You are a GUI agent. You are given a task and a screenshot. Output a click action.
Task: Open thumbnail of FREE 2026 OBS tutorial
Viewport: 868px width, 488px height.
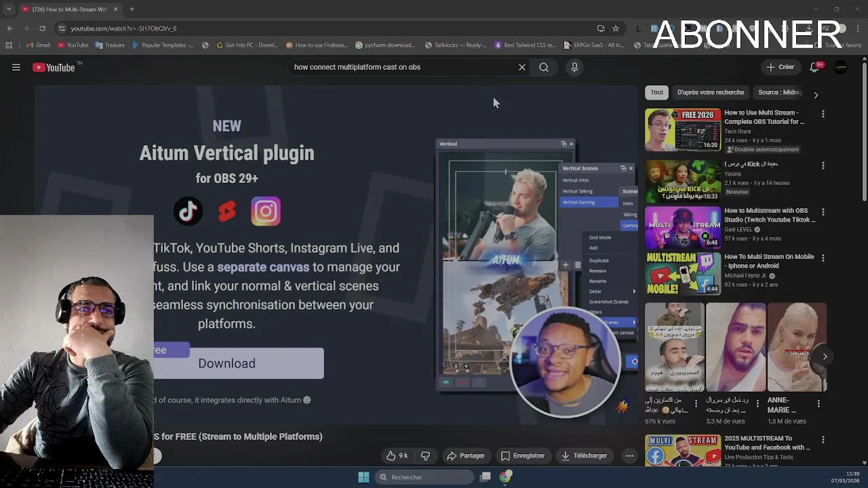pyautogui.click(x=683, y=129)
